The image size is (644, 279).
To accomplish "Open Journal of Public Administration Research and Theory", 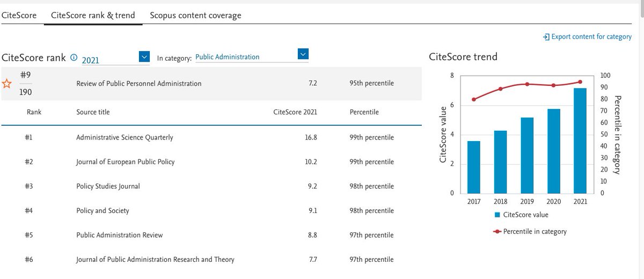I will pyautogui.click(x=156, y=260).
